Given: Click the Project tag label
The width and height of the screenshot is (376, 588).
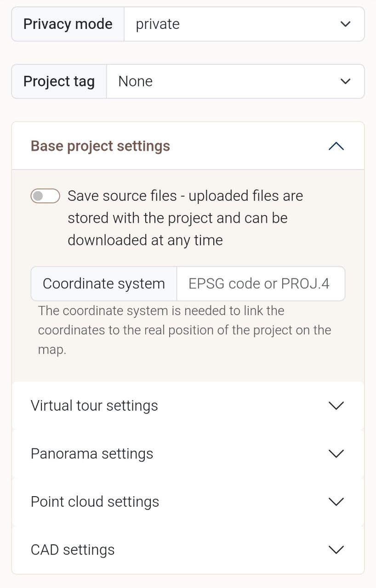Looking at the screenshot, I should point(59,81).
